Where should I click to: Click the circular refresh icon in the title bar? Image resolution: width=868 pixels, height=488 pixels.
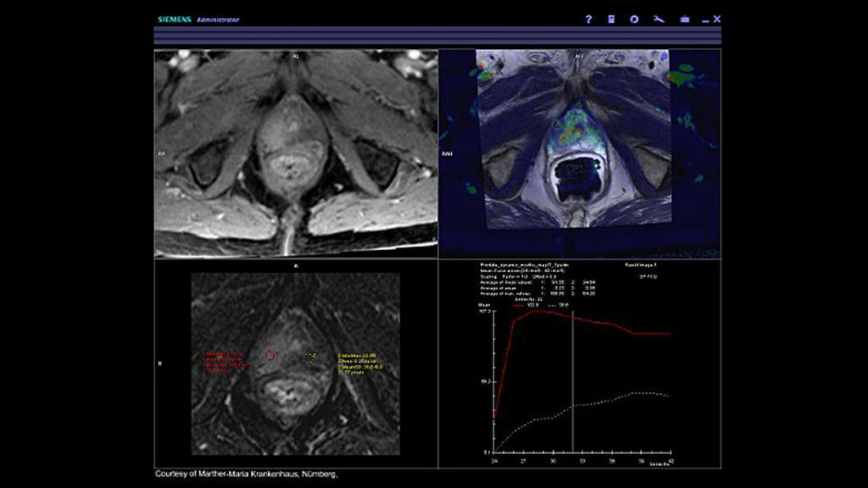(x=634, y=18)
